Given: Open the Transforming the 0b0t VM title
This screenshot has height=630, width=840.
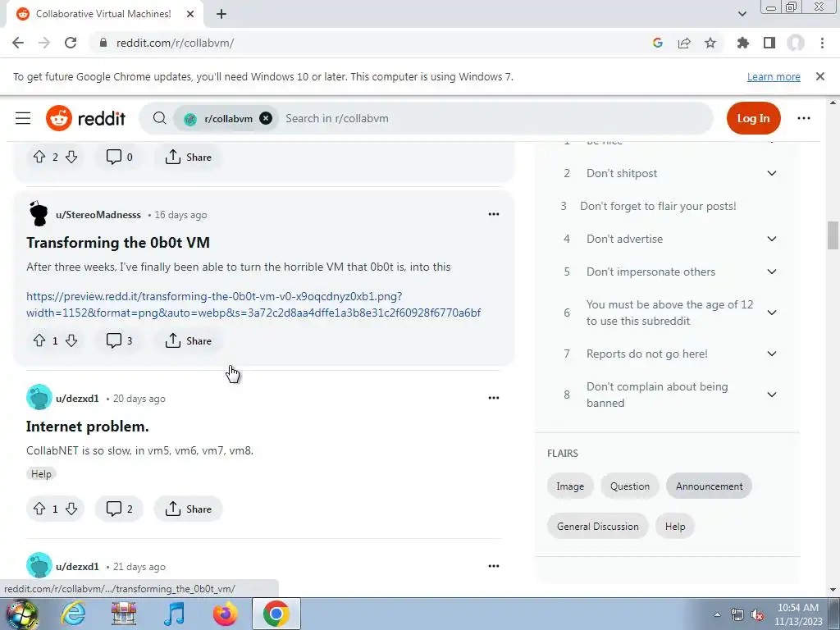Looking at the screenshot, I should 118,243.
